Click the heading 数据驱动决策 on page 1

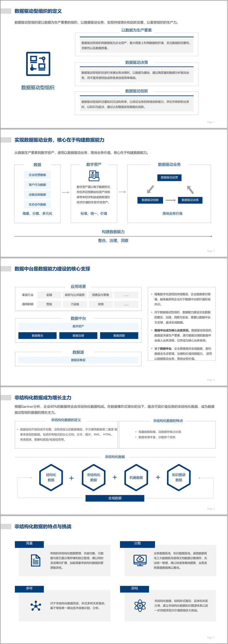[137, 62]
